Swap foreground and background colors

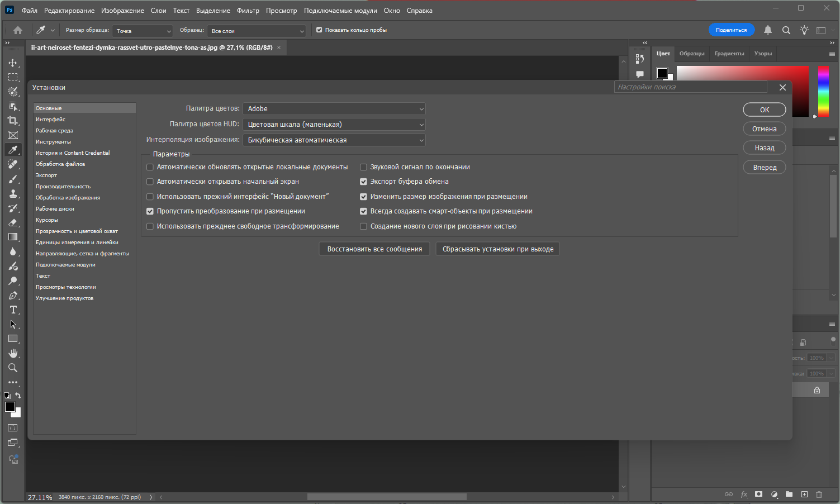click(x=18, y=395)
